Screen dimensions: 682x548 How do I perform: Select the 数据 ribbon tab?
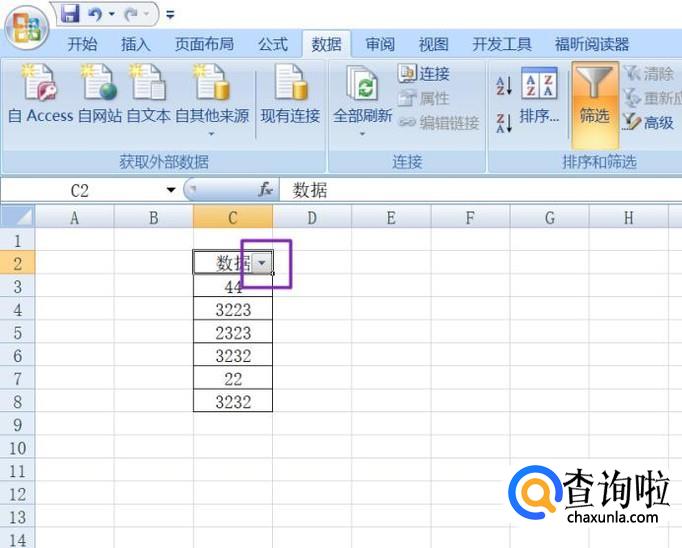coord(326,44)
